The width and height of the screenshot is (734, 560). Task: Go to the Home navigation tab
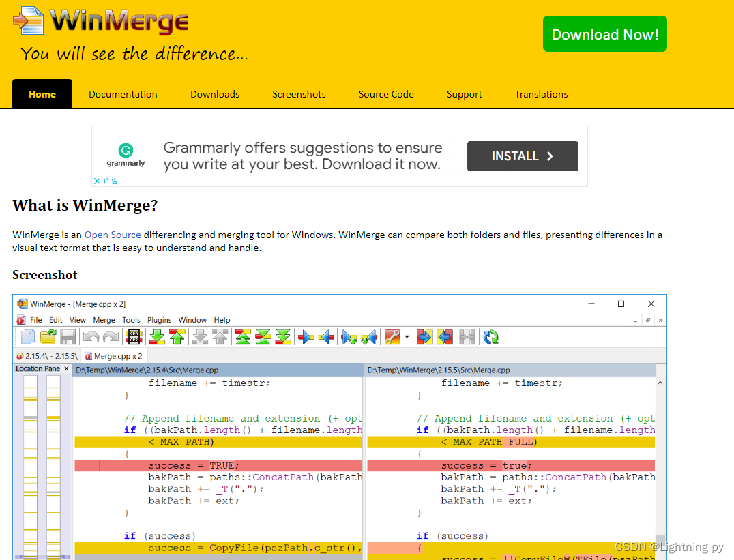[x=42, y=94]
